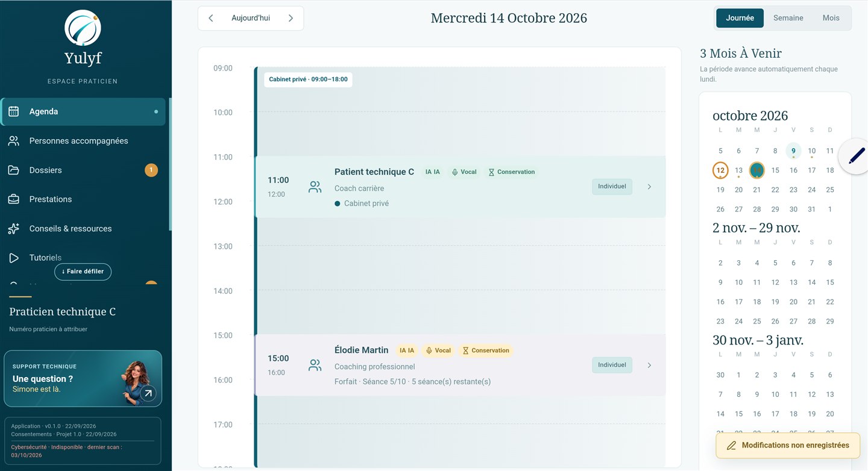
Task: Click IA IA tag on Élodie Martin
Action: [x=407, y=351]
